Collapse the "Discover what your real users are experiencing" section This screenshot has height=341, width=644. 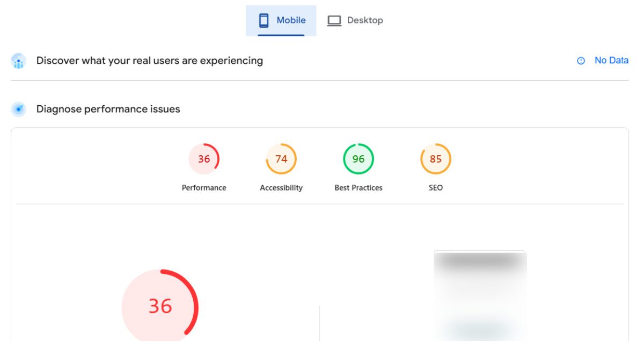[150, 60]
